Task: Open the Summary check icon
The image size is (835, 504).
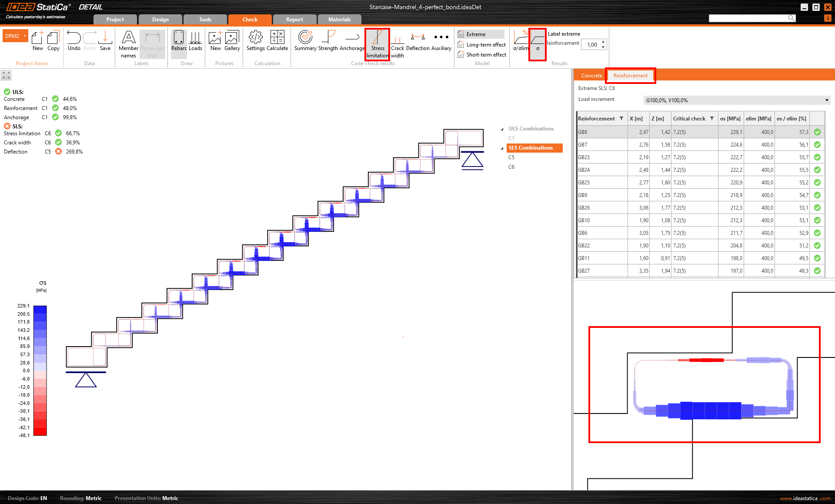Action: coord(305,41)
